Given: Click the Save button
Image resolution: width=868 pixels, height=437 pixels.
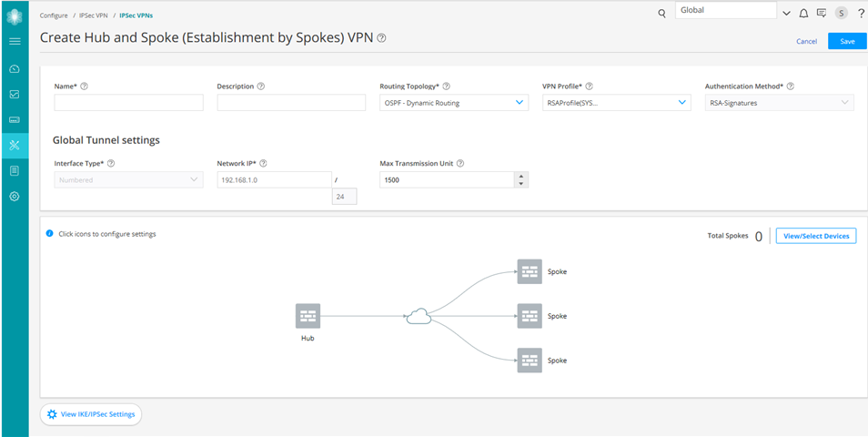Looking at the screenshot, I should point(846,41).
